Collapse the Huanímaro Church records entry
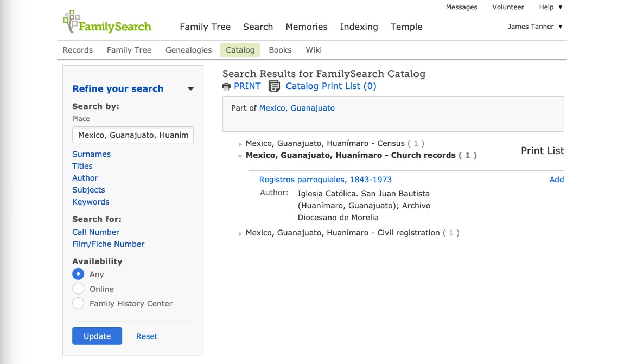This screenshot has height=364, width=624. click(x=240, y=156)
